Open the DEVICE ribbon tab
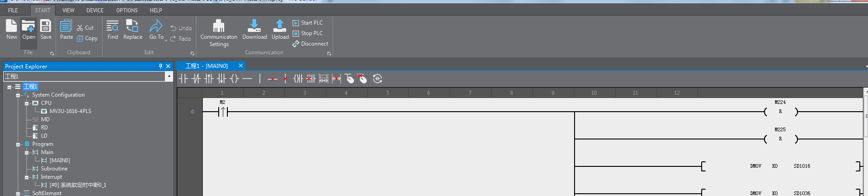Viewport: 868px width, 196px height. point(95,10)
